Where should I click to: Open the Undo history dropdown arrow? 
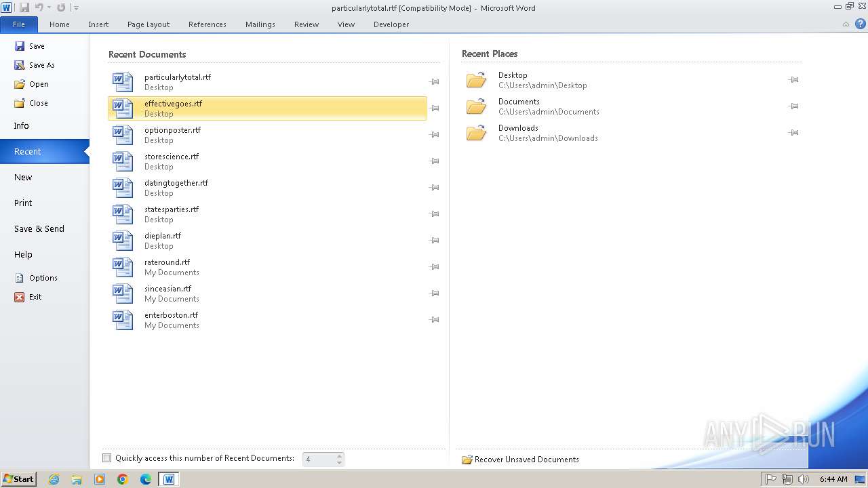coord(49,8)
